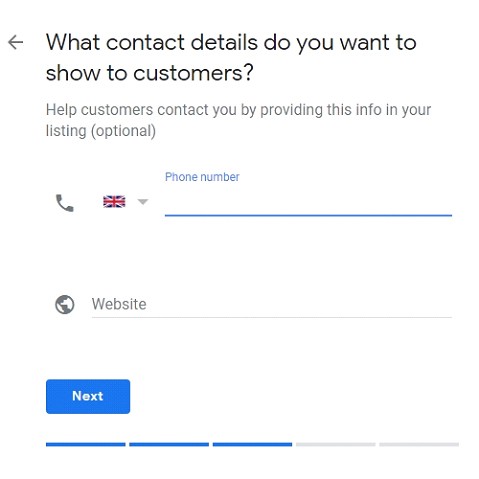This screenshot has height=479, width=479.
Task: Focus the Website text field
Action: click(x=272, y=304)
